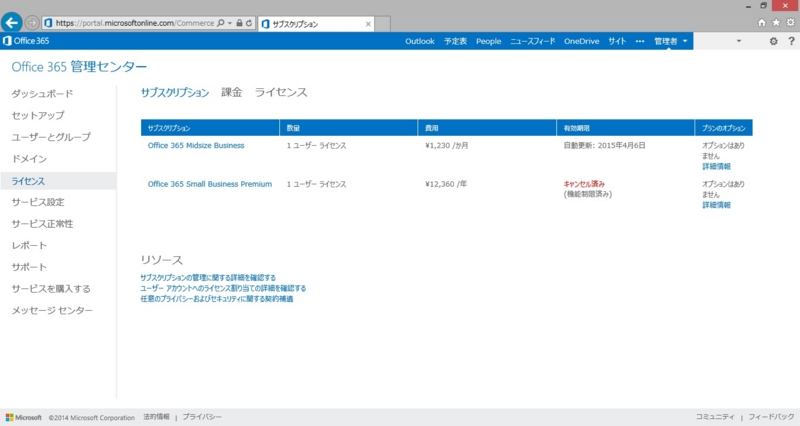This screenshot has width=800, height=426.
Task: Open Outlook from the top navigation
Action: (420, 41)
